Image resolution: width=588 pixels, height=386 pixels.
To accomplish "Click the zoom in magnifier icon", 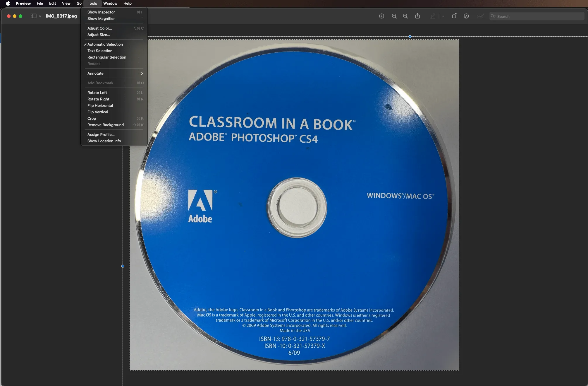I will (405, 16).
